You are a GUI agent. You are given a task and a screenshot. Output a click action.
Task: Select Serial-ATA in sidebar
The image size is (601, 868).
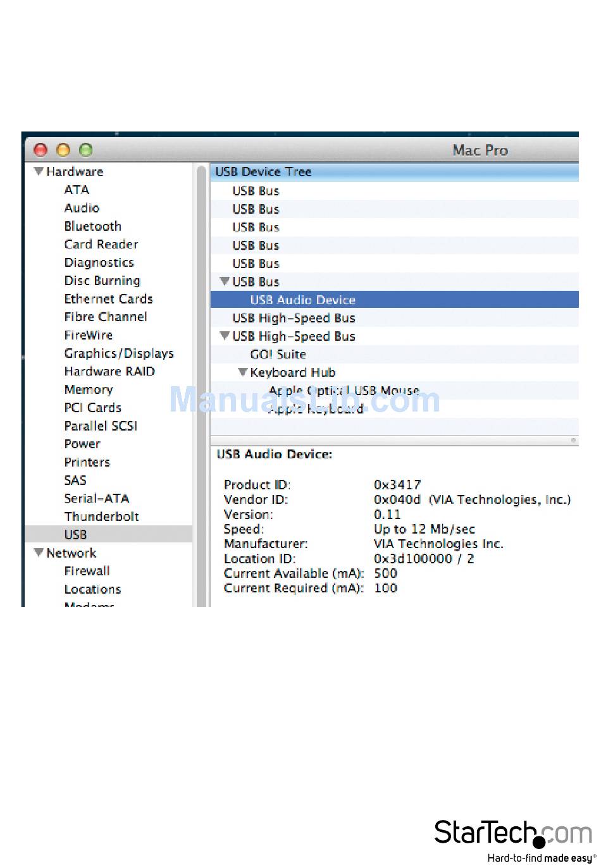(96, 498)
